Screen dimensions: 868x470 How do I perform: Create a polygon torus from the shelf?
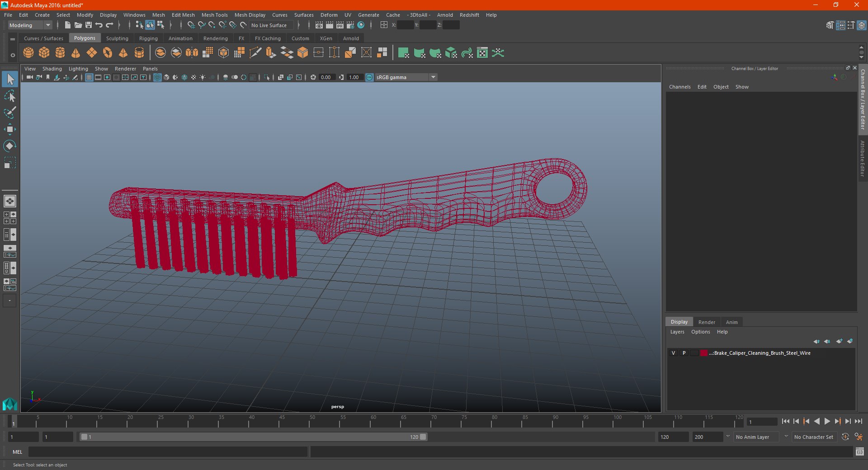coord(108,53)
